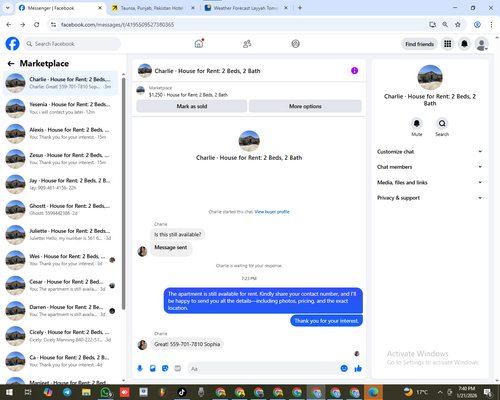This screenshot has width=500, height=400.
Task: Open the Cesar conversation
Action: pos(60,285)
